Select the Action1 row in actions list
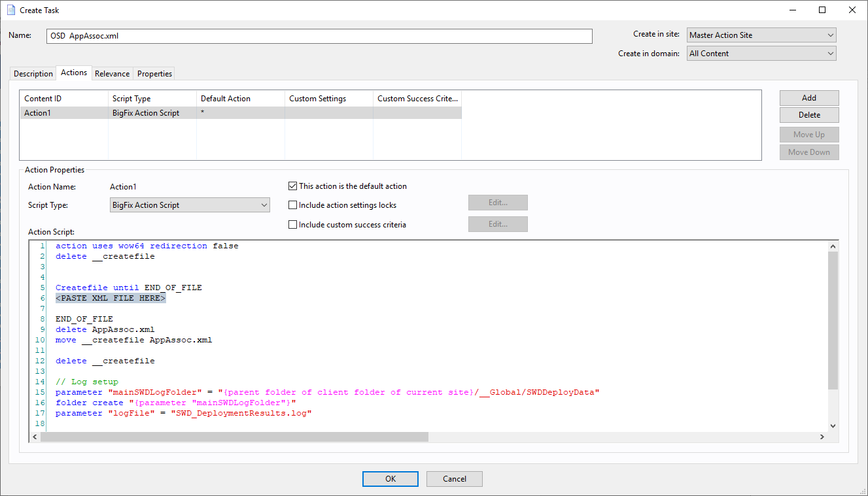The width and height of the screenshot is (868, 496). [241, 113]
